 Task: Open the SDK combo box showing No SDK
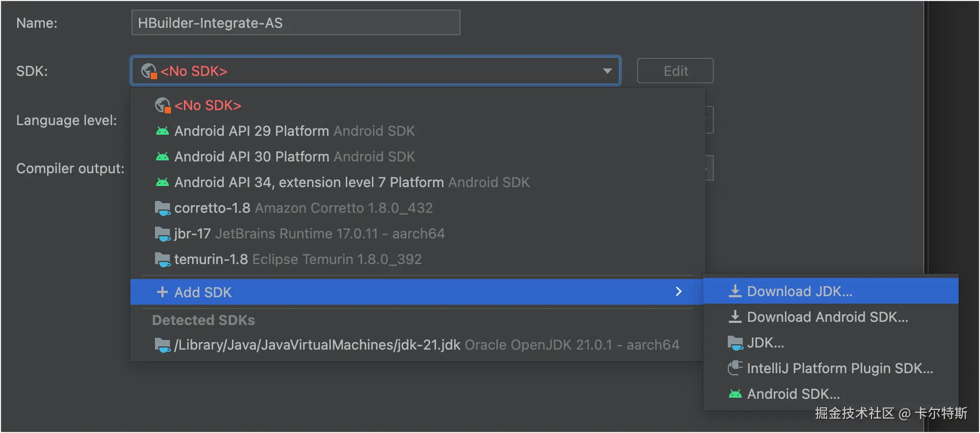coord(374,71)
